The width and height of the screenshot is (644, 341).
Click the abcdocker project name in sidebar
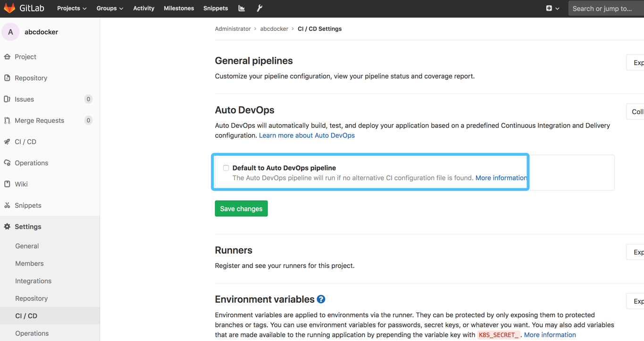pyautogui.click(x=41, y=32)
